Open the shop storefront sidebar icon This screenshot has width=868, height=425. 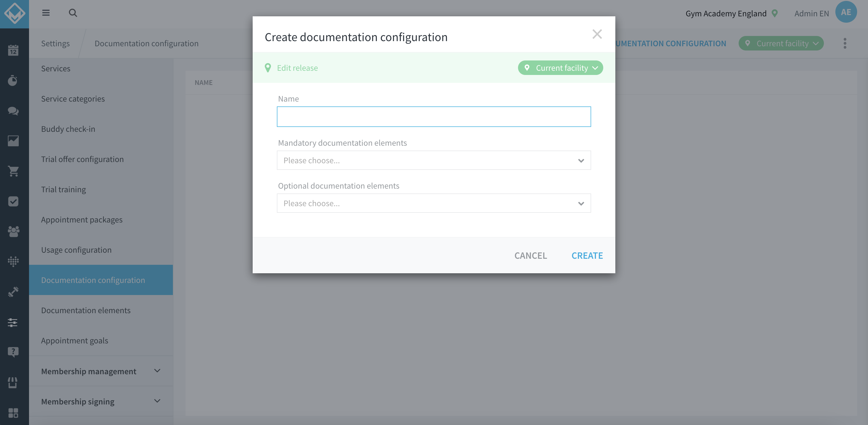pyautogui.click(x=13, y=383)
